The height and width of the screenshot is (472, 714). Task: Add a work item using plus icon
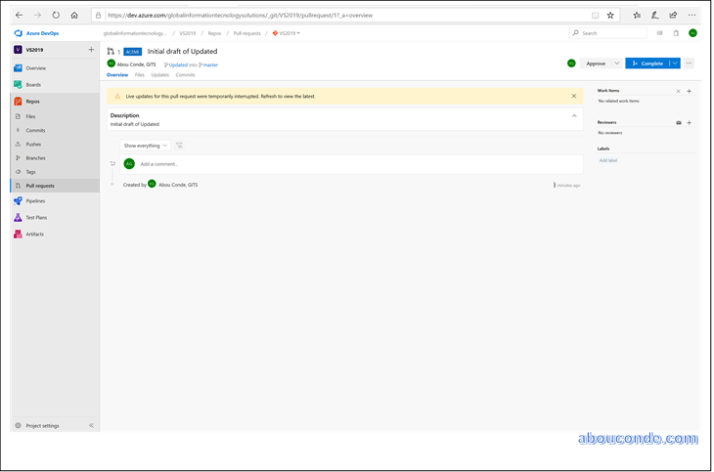click(689, 91)
